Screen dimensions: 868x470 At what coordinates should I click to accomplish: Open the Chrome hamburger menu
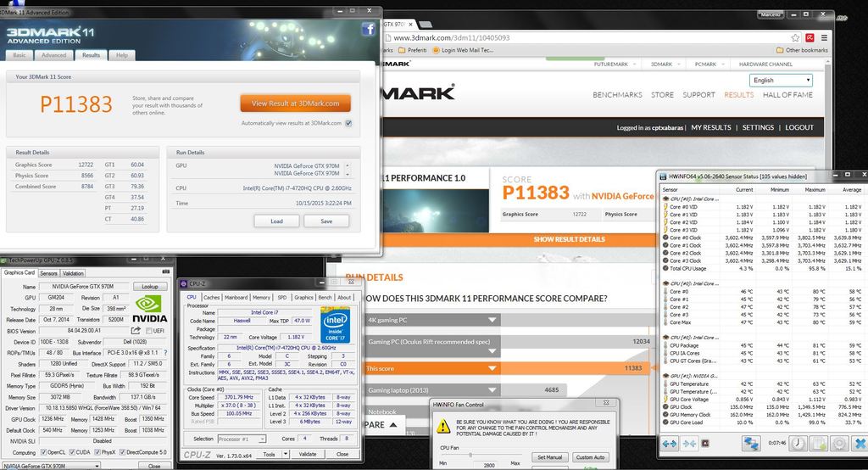pyautogui.click(x=824, y=37)
